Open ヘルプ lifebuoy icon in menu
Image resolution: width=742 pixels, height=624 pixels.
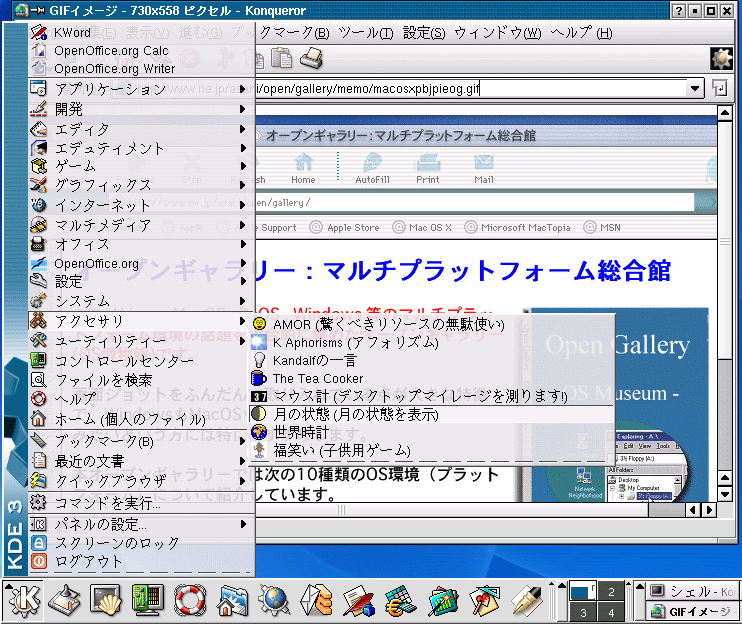point(38,399)
